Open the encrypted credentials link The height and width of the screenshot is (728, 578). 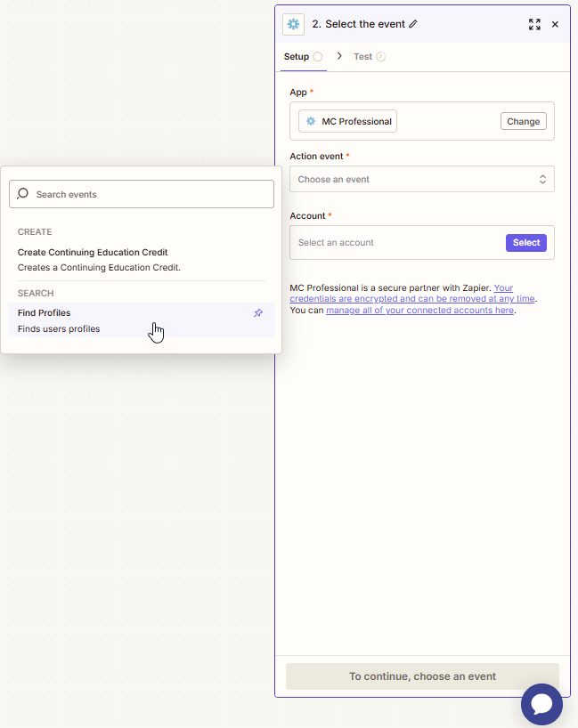point(412,294)
